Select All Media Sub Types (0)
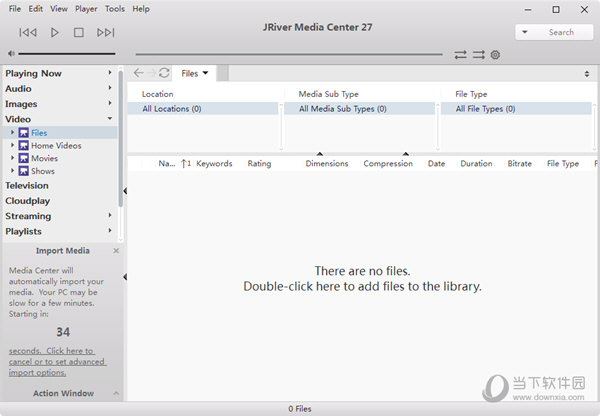 359,109
